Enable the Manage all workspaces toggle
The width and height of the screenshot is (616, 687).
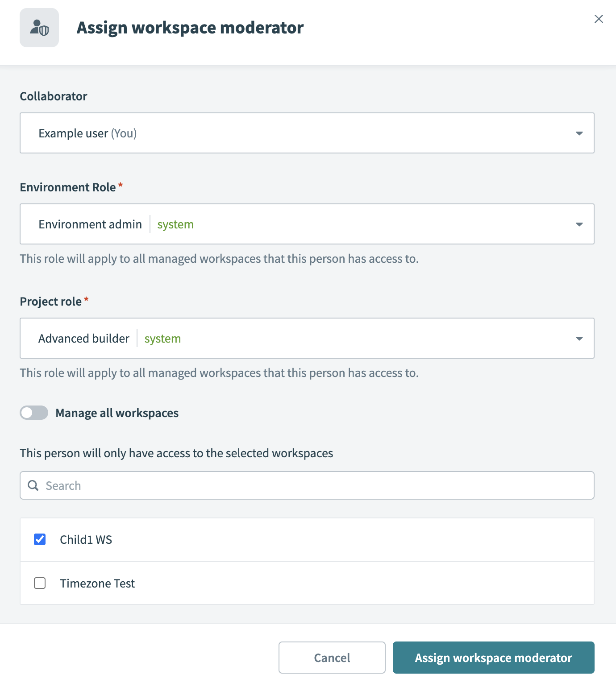click(34, 413)
